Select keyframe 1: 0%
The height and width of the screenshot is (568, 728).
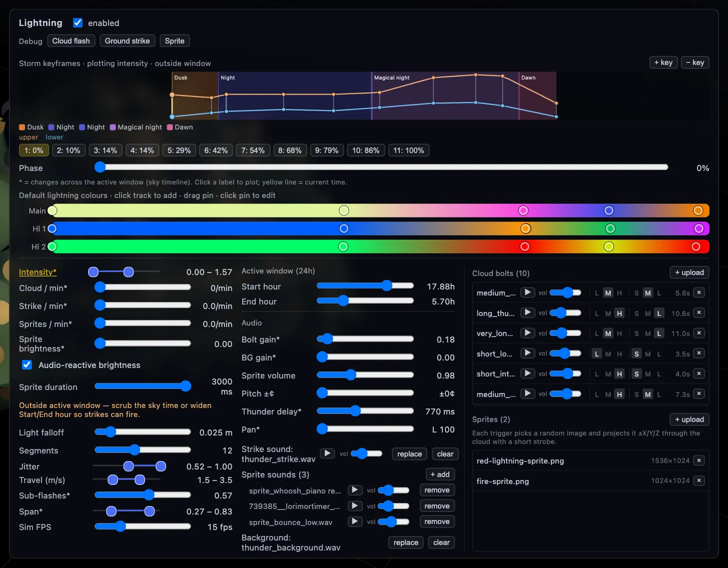pyautogui.click(x=34, y=150)
